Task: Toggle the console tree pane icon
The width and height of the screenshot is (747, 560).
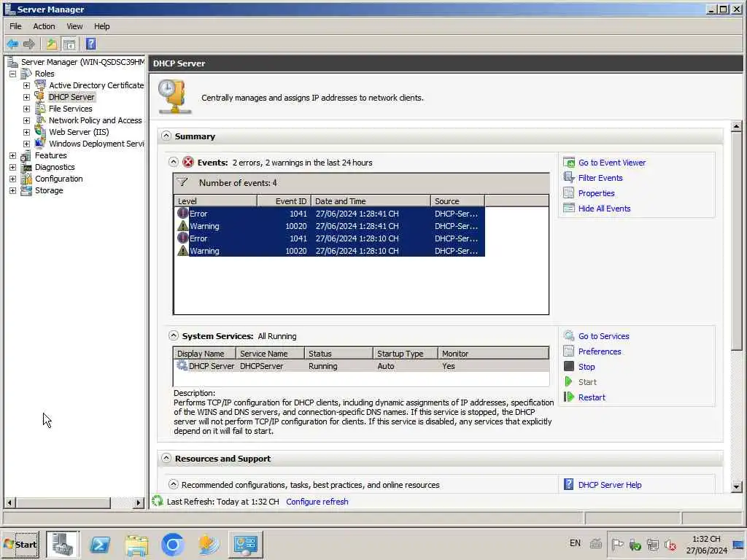Action: 69,44
